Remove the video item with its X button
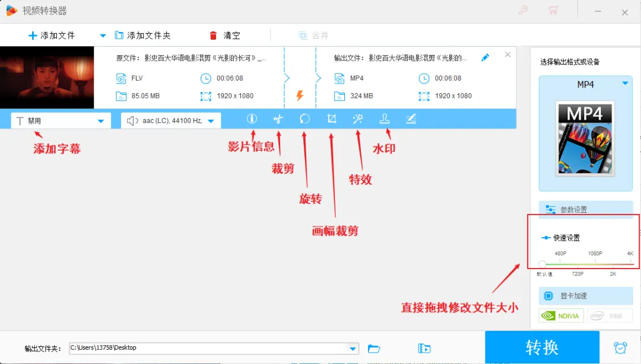641x364 pixels. click(x=507, y=55)
